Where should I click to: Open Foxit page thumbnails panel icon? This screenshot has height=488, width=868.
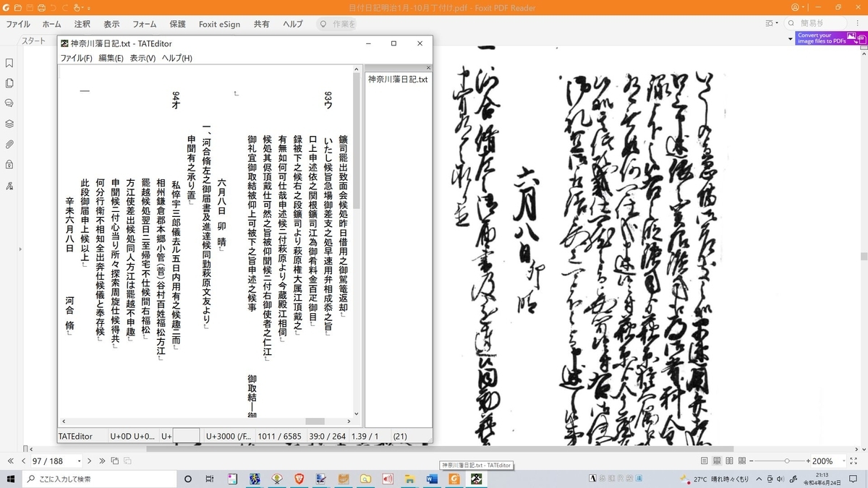[x=9, y=83]
